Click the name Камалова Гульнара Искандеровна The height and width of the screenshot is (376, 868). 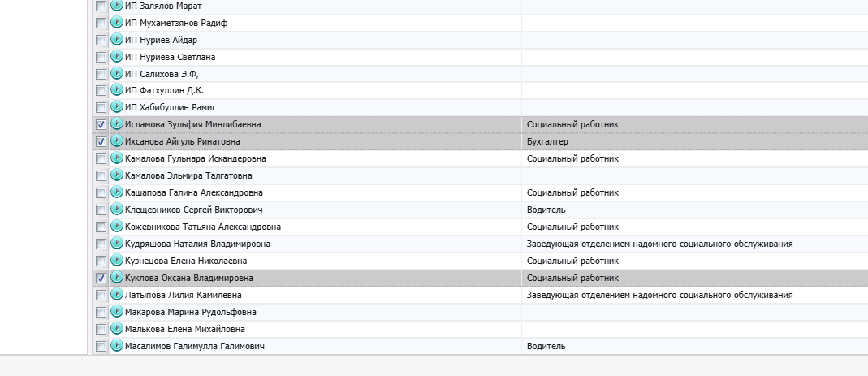(x=196, y=158)
